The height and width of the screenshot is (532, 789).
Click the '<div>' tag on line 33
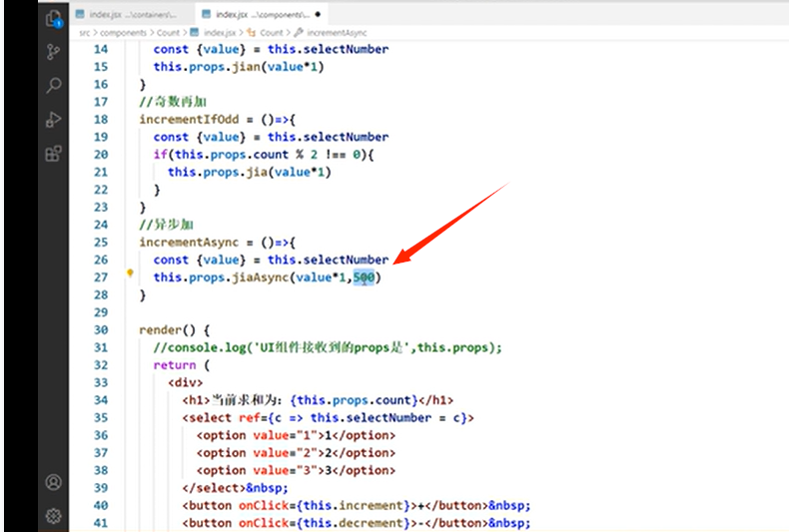click(x=186, y=382)
